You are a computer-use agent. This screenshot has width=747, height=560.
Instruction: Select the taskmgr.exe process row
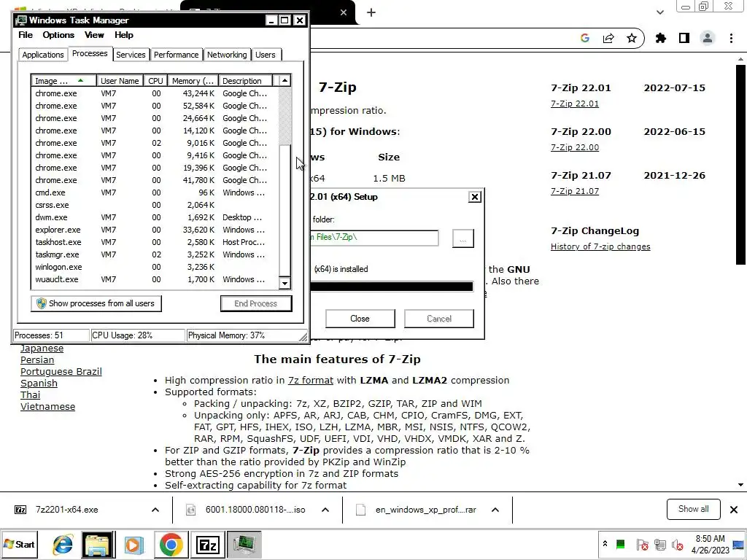click(x=155, y=254)
